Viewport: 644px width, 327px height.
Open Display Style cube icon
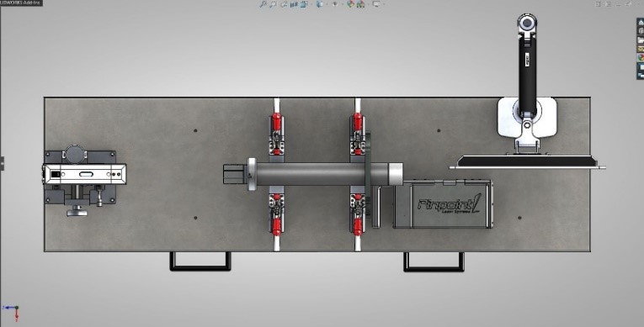coord(319,4)
